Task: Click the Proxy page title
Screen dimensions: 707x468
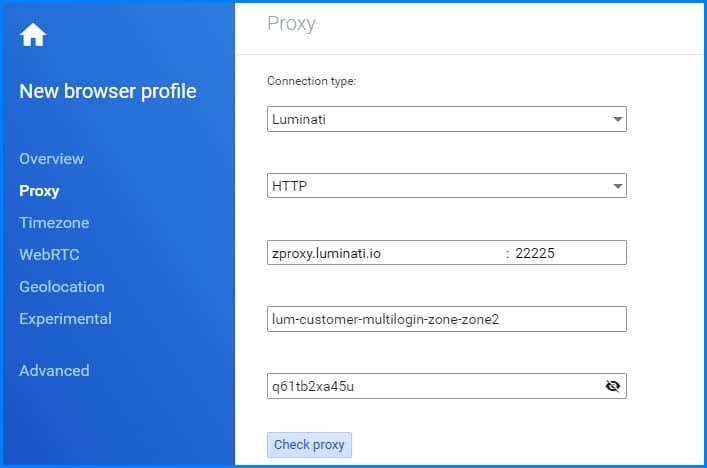Action: 291,24
